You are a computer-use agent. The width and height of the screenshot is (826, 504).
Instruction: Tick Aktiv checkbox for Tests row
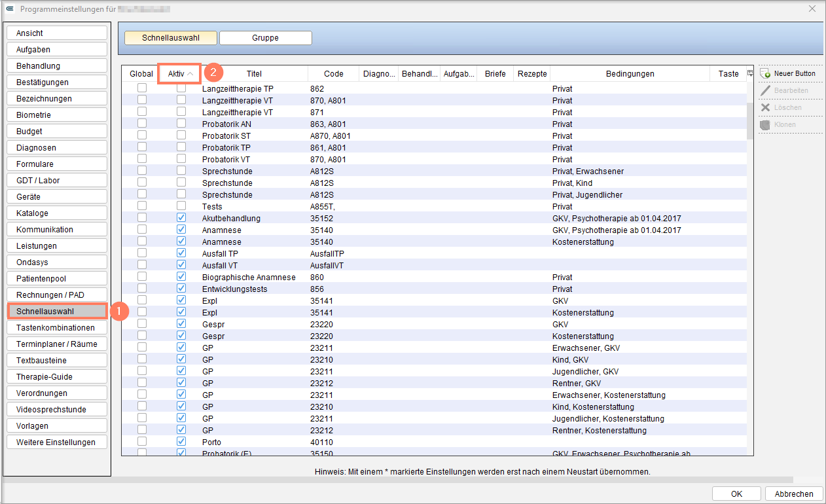(181, 206)
